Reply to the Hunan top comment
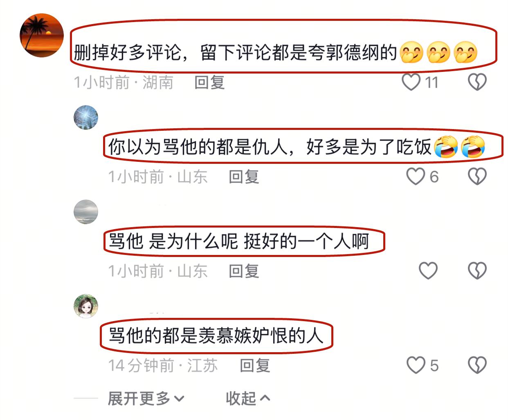The image size is (508, 420). [x=209, y=83]
